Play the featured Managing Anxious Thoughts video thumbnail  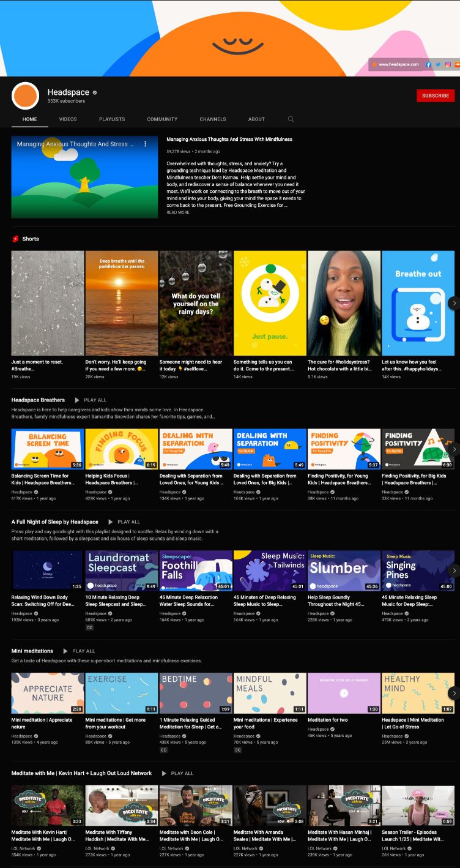[84, 177]
